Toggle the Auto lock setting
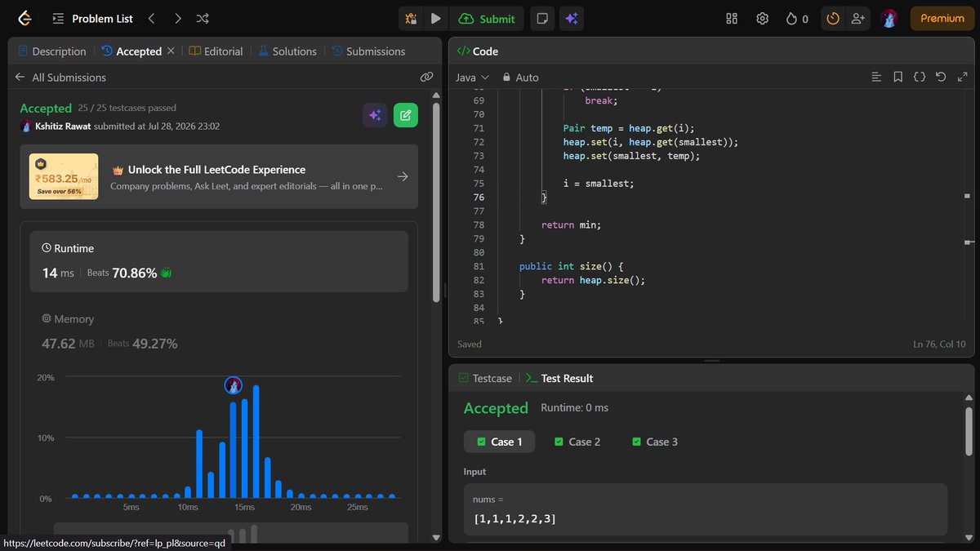Screen dimensions: 980x551 (520, 77)
